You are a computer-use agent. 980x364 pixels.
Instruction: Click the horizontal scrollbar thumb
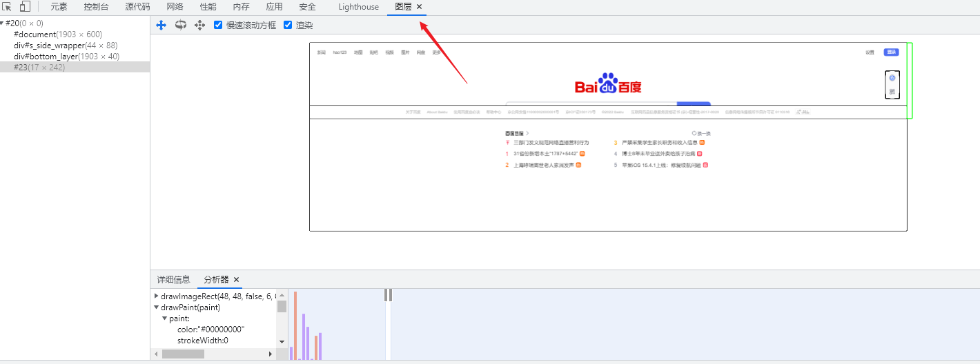pos(183,354)
